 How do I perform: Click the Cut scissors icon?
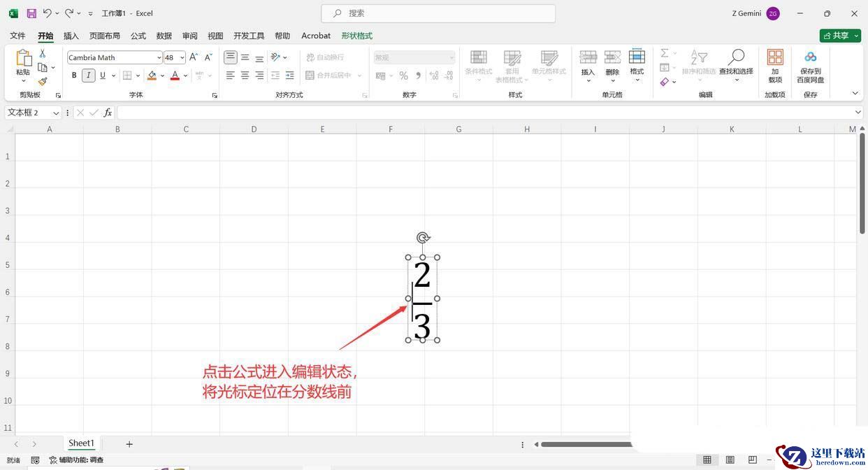(43, 54)
